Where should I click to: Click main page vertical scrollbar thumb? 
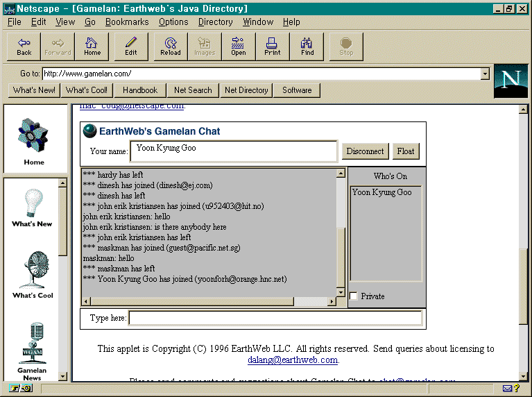pos(523,287)
